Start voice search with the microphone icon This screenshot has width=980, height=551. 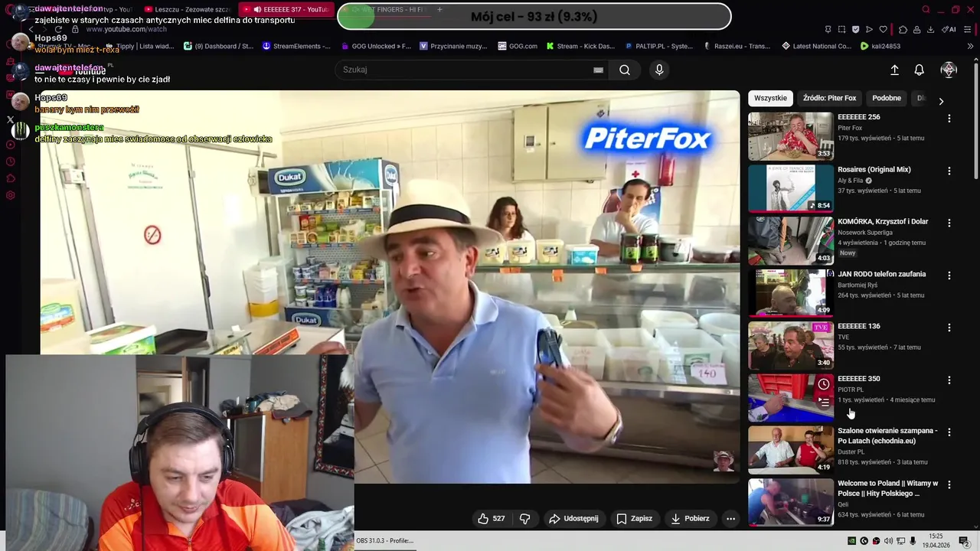(x=659, y=70)
